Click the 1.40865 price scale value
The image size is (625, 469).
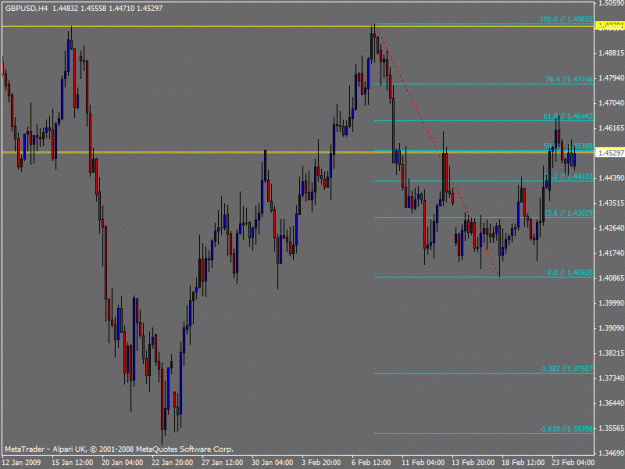[611, 278]
